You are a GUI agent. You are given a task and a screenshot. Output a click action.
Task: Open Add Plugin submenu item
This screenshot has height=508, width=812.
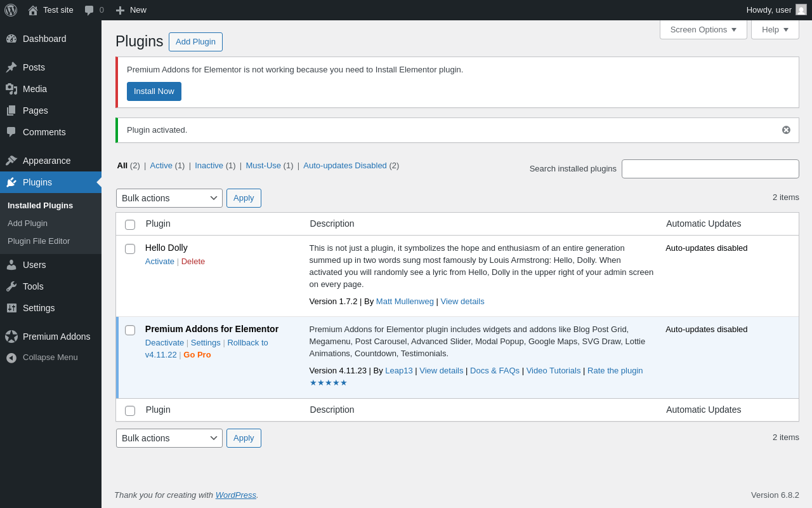(27, 224)
